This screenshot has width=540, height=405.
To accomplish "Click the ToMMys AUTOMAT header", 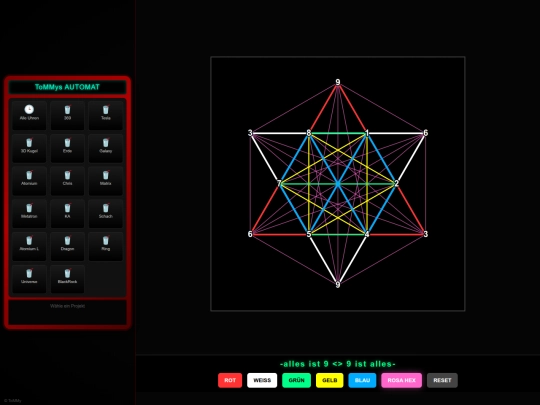I will pyautogui.click(x=68, y=87).
